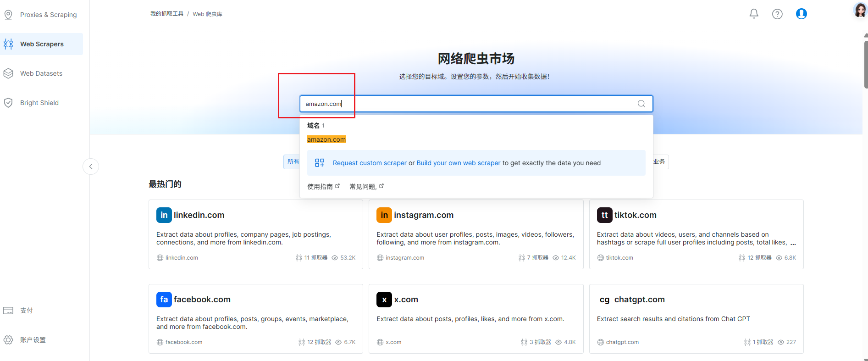Open the facebook.com scraper card title
The height and width of the screenshot is (361, 868).
coord(202,300)
